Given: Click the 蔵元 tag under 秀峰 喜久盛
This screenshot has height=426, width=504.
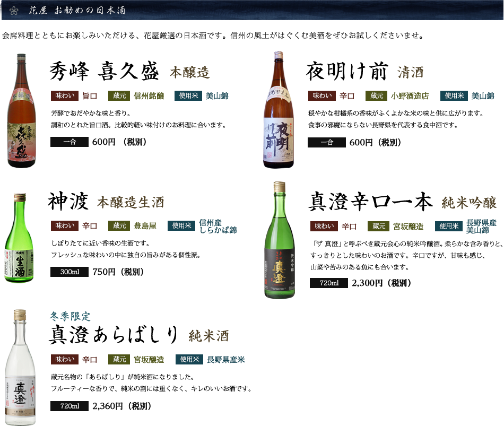Looking at the screenshot, I should tap(119, 96).
